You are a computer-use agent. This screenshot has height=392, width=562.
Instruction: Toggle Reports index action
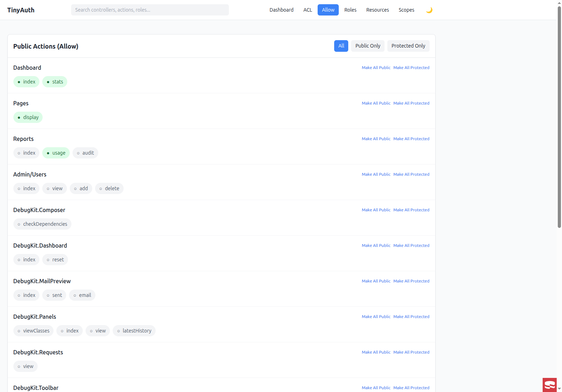pos(26,153)
